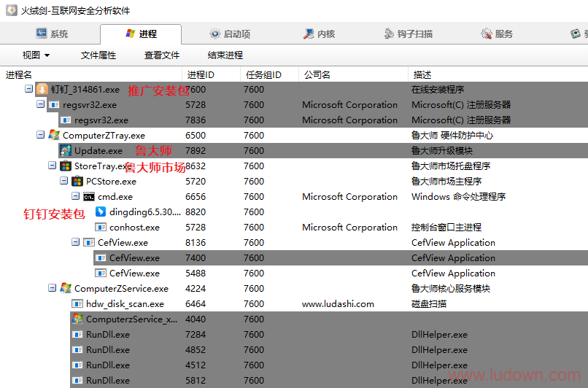Viewport: 588px width, 388px height.
Task: Select the Update.exe 鲁大师 icon
Action: pos(66,150)
